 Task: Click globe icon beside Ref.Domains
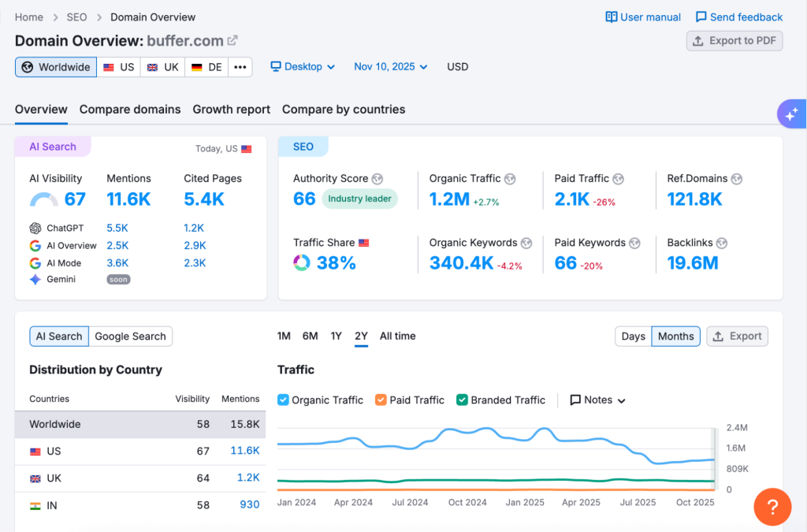[736, 179]
